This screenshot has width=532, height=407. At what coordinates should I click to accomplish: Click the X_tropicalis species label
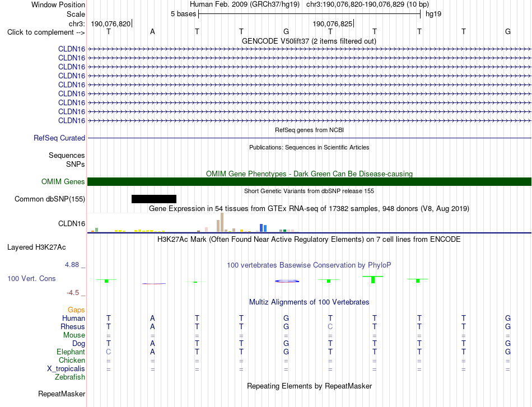(x=66, y=369)
